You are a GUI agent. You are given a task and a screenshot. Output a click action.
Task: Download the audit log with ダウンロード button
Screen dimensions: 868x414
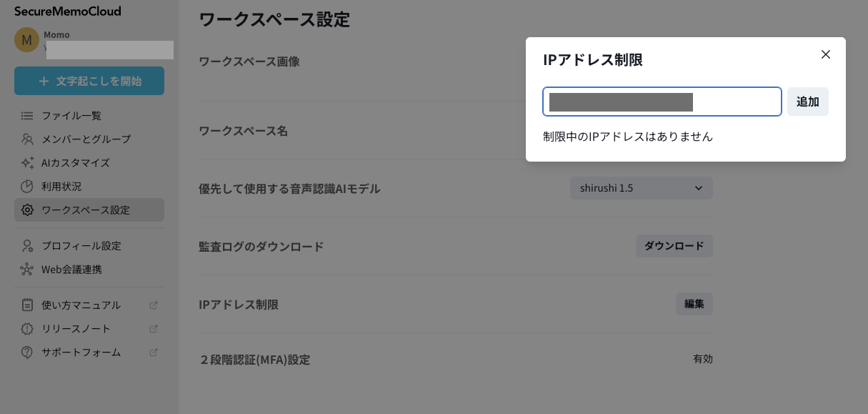[x=674, y=246]
